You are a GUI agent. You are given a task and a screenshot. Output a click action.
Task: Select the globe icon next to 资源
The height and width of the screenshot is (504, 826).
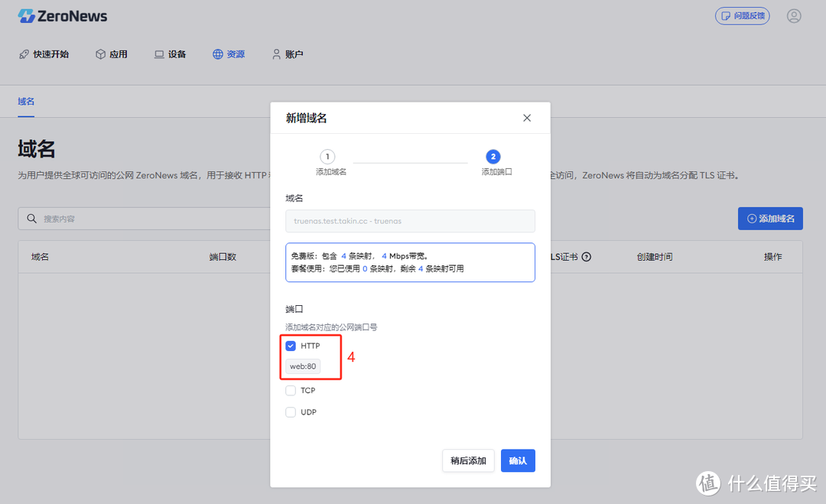point(218,54)
